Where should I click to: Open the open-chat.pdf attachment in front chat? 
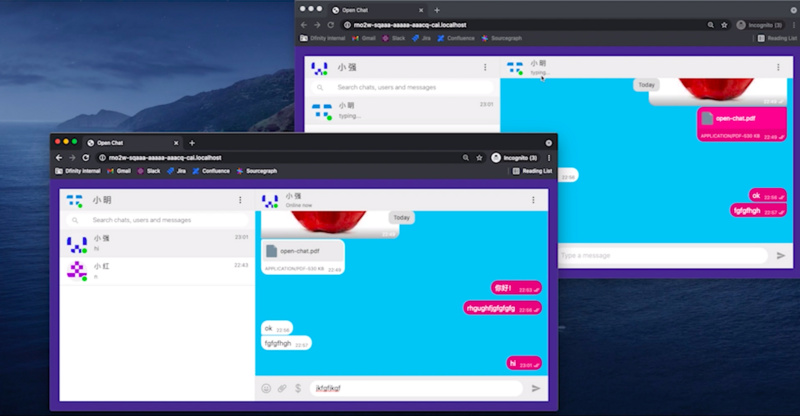click(302, 252)
